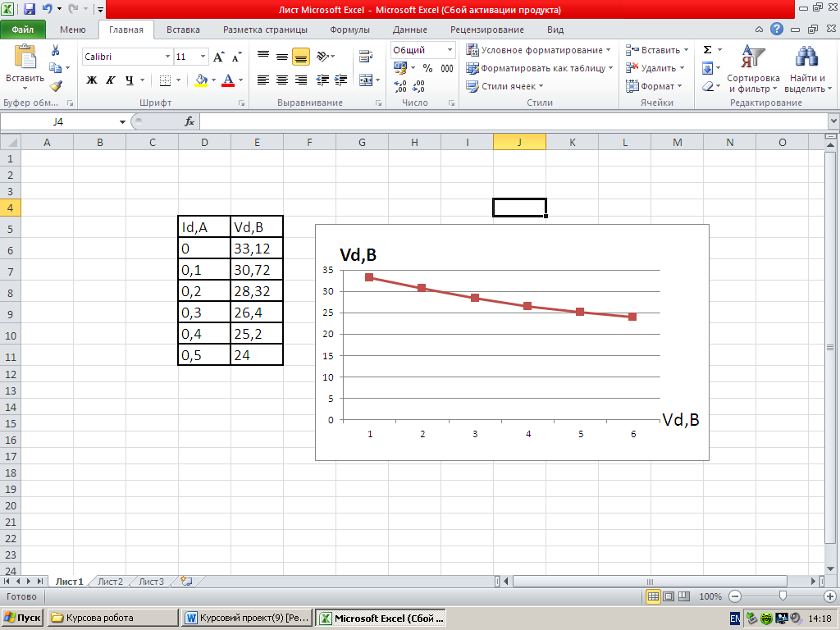The width and height of the screenshot is (840, 630).
Task: Switch to Курсовий проект Word taskbar window
Action: tap(247, 618)
